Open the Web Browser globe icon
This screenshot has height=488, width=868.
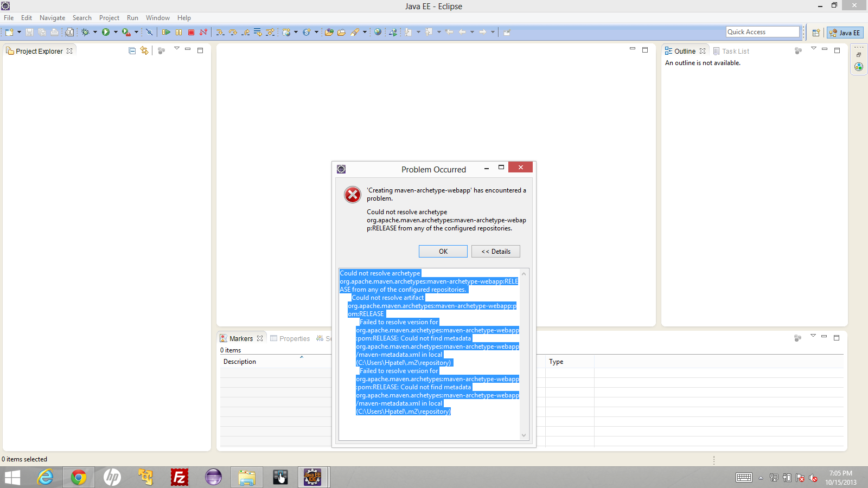point(378,33)
